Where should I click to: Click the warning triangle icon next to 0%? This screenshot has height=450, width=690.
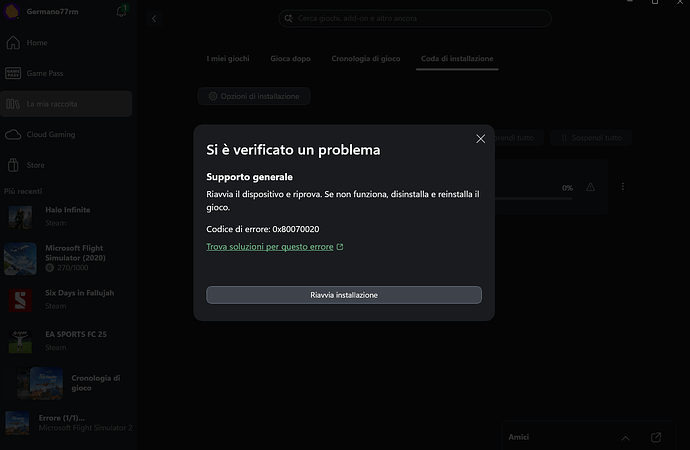click(x=591, y=187)
